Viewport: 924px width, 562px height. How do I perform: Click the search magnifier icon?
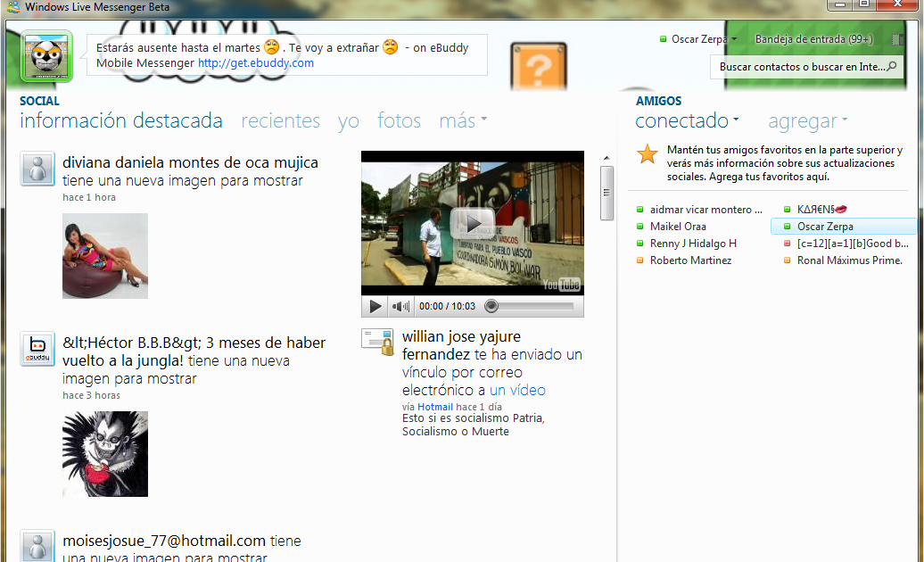click(892, 67)
